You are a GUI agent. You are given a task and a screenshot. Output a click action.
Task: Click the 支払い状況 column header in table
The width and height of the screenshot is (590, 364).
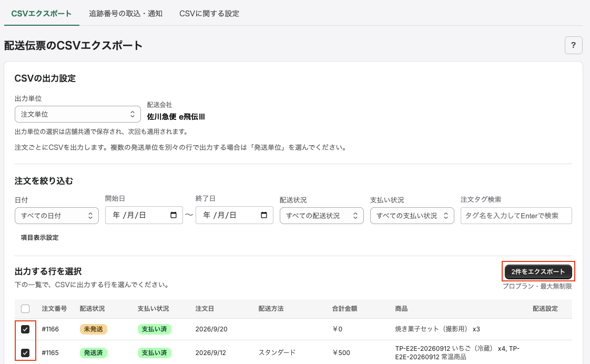153,309
